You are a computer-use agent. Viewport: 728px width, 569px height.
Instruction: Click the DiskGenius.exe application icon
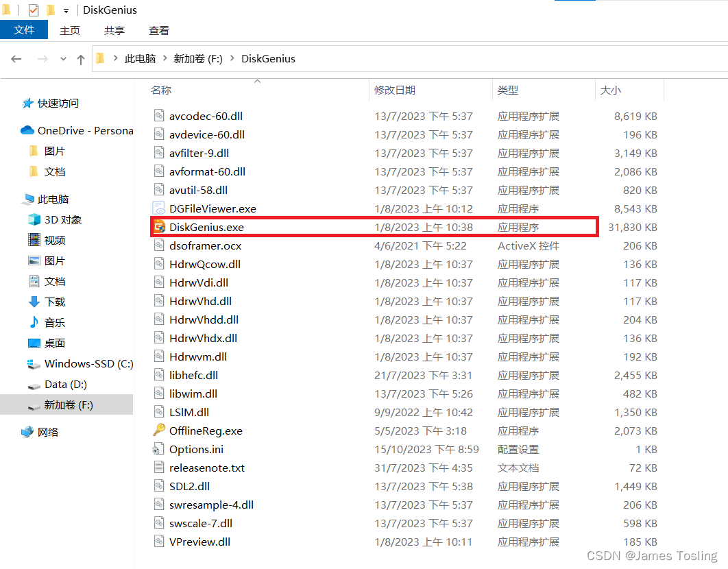[159, 227]
